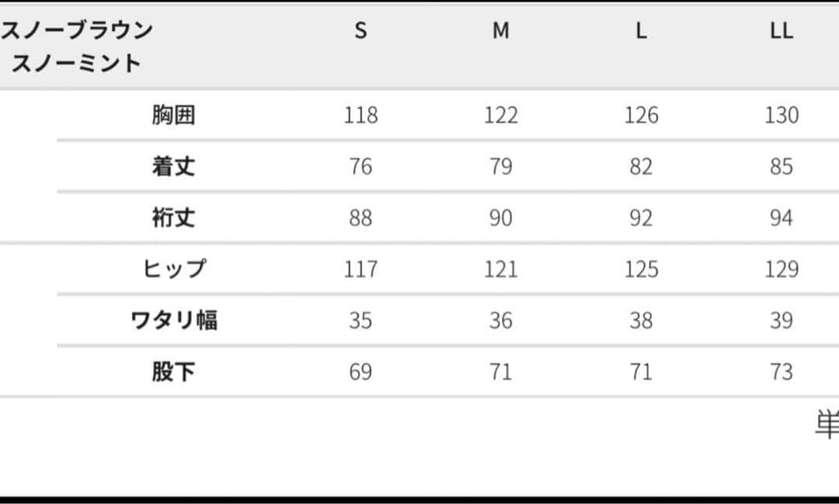Click sleeve value 92 for size L

[641, 217]
